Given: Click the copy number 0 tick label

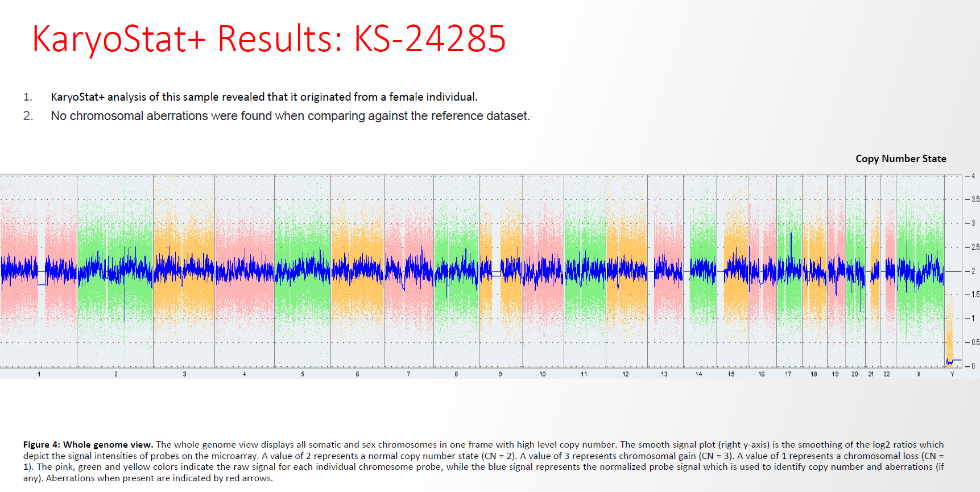Looking at the screenshot, I should 973,366.
